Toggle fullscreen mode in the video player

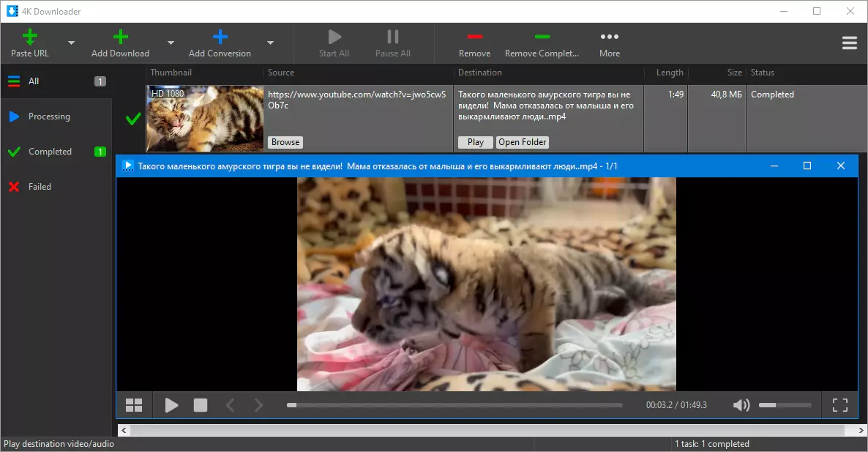click(x=840, y=405)
